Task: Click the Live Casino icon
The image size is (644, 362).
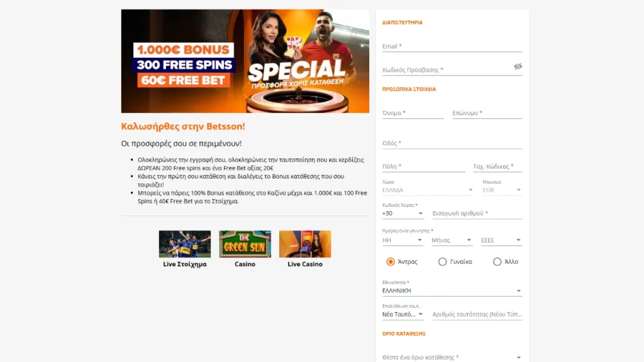Action: pyautogui.click(x=304, y=242)
